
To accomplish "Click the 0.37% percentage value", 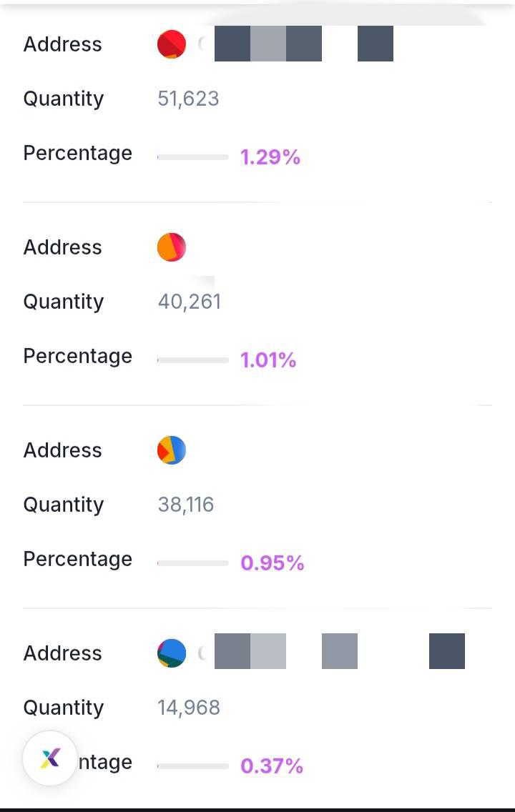I will pyautogui.click(x=272, y=766).
